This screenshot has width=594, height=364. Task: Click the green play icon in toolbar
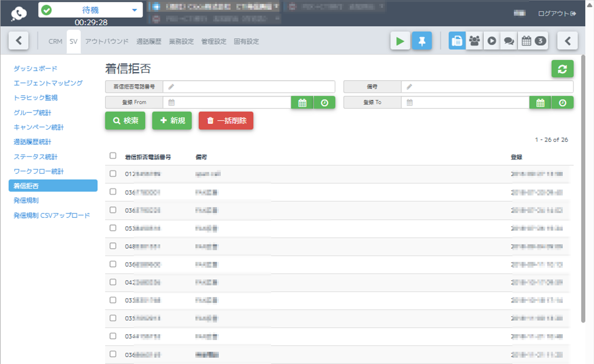[x=400, y=41]
